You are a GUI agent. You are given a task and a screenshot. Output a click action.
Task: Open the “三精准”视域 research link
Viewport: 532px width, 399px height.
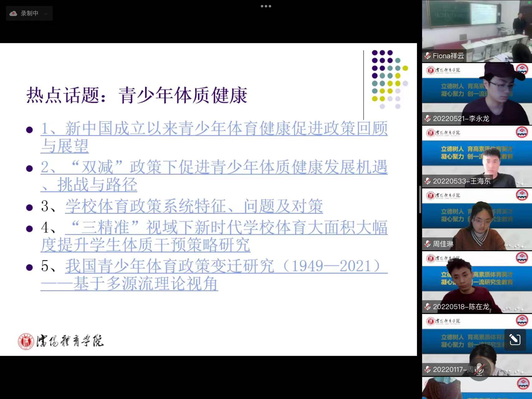pyautogui.click(x=226, y=228)
